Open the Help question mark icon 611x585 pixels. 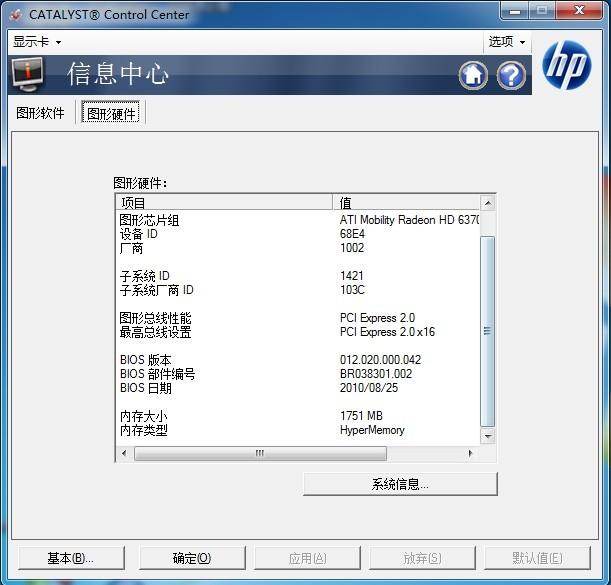511,75
